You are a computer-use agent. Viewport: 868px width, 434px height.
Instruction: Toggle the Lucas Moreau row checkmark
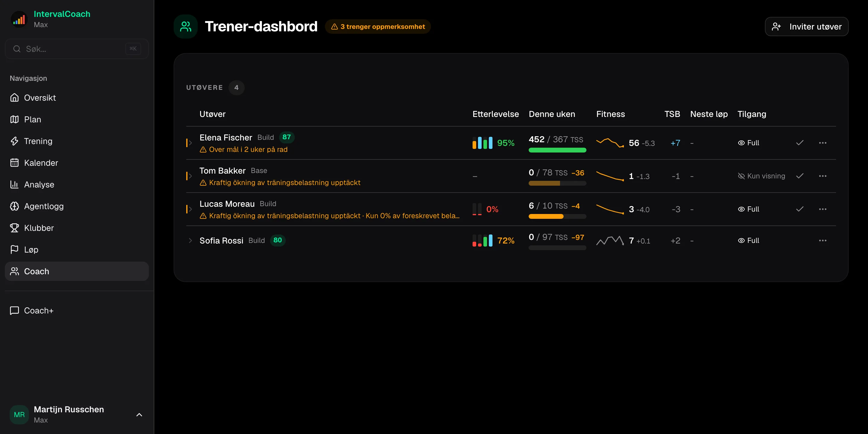point(800,209)
